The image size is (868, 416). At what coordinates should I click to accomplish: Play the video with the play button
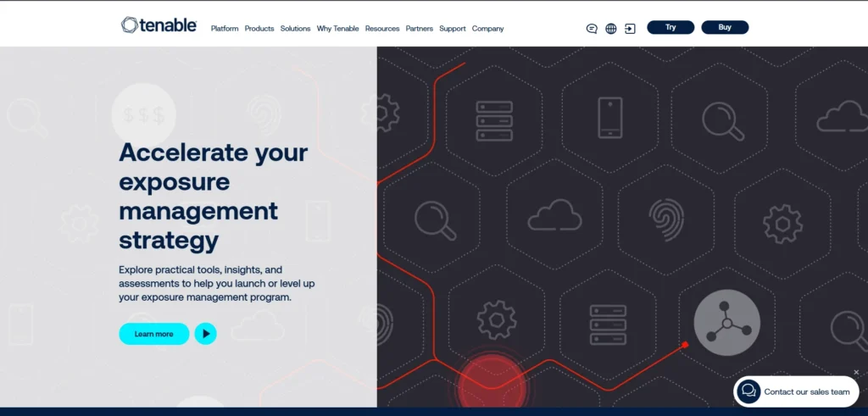205,334
